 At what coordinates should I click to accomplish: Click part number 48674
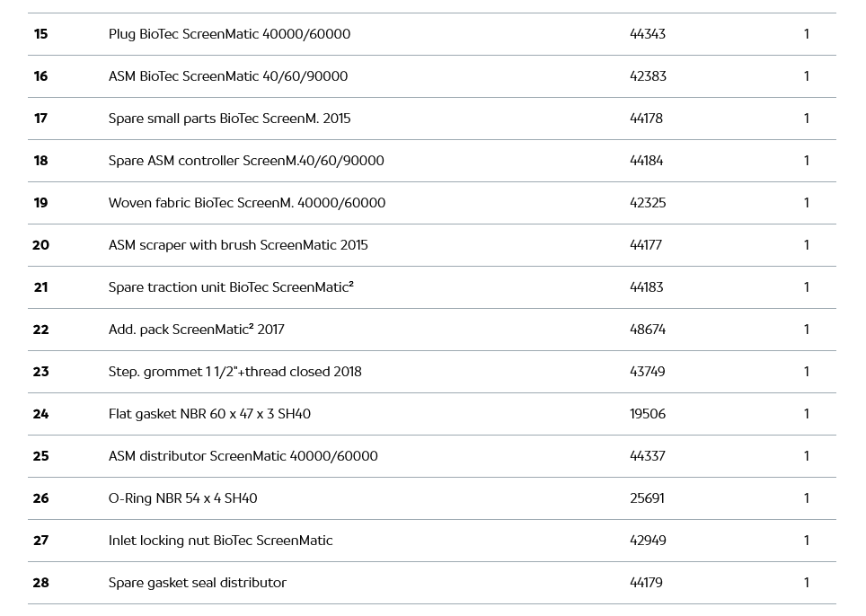(x=647, y=330)
